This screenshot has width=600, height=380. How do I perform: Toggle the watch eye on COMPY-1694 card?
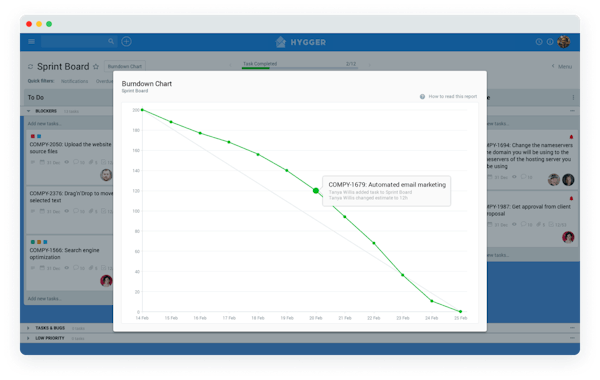514,177
